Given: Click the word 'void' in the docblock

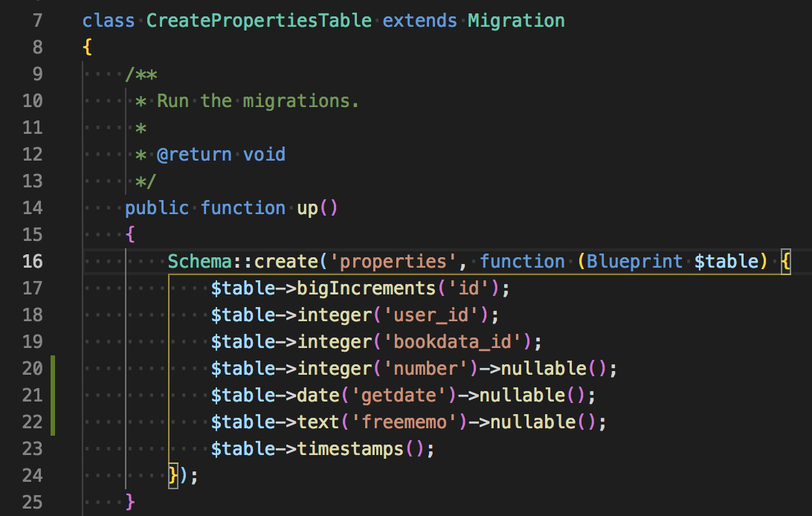Looking at the screenshot, I should 264,154.
